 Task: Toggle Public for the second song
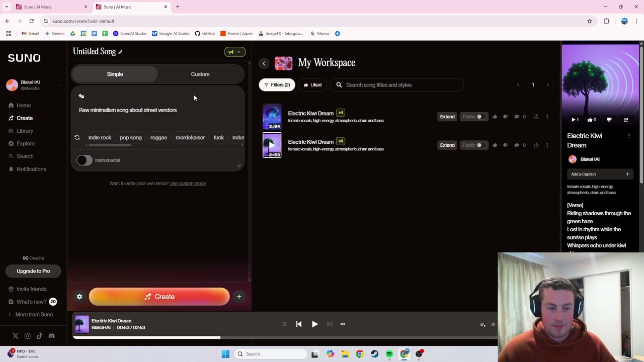coord(473,145)
